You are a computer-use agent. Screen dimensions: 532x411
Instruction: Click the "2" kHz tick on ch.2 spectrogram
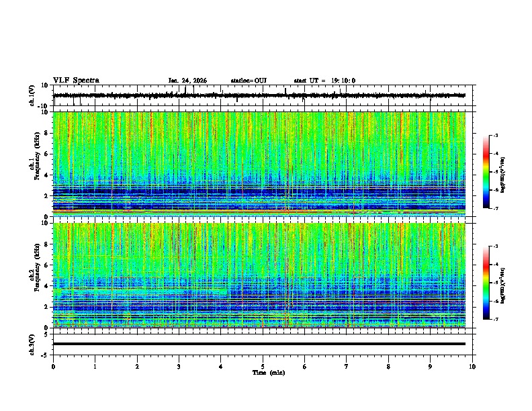coord(46,307)
